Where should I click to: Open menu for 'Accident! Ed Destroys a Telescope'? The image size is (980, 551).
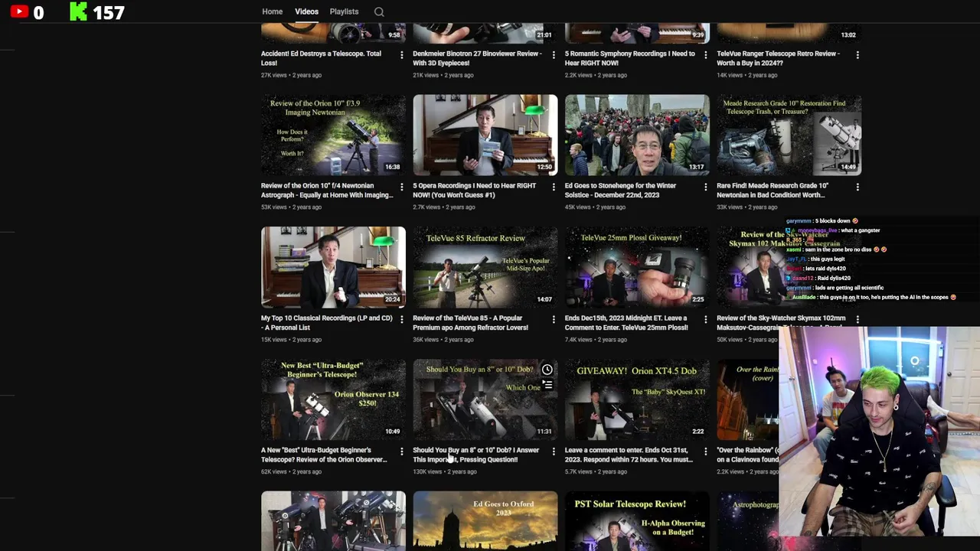[401, 54]
